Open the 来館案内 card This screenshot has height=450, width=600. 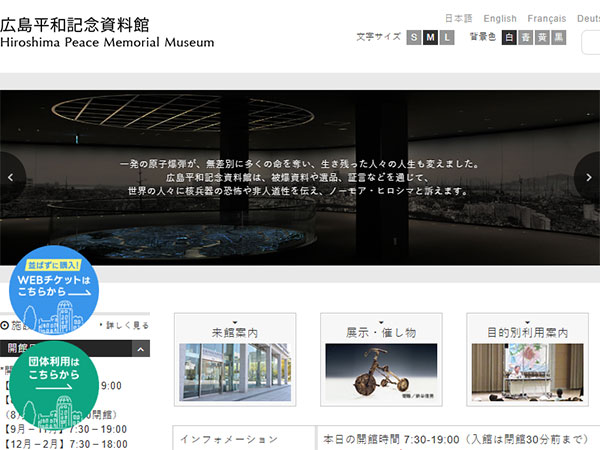tap(235, 360)
